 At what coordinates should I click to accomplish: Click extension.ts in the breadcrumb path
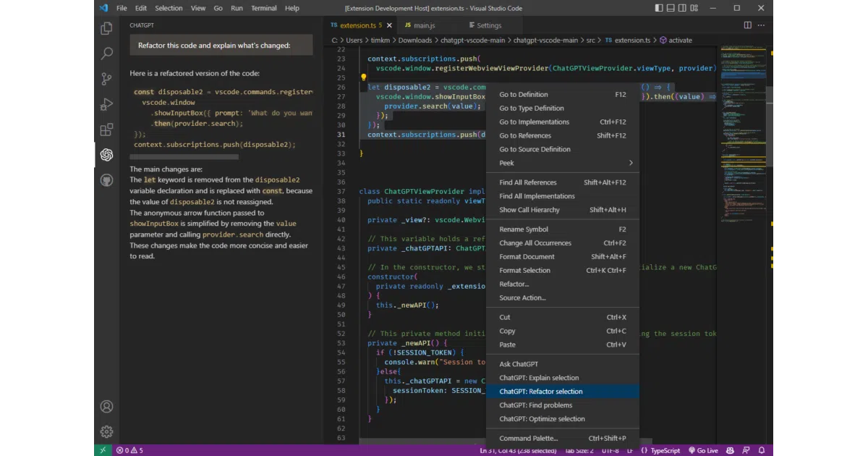pos(628,41)
